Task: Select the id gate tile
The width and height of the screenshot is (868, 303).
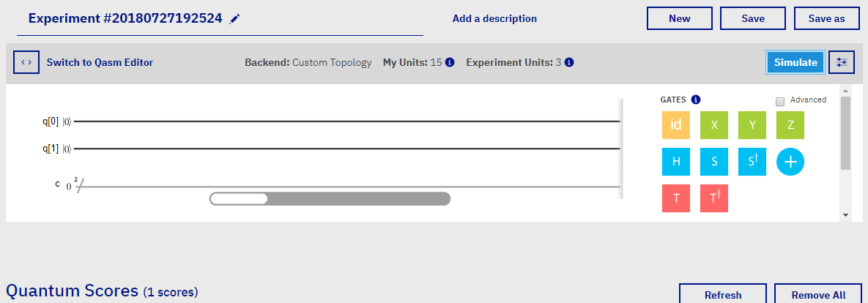Action: click(x=675, y=125)
